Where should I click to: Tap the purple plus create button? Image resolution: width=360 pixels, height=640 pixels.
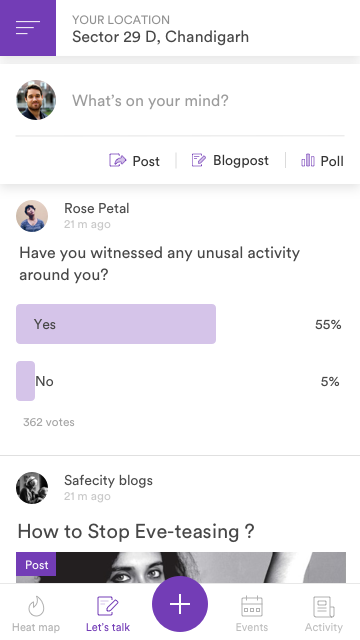(180, 604)
